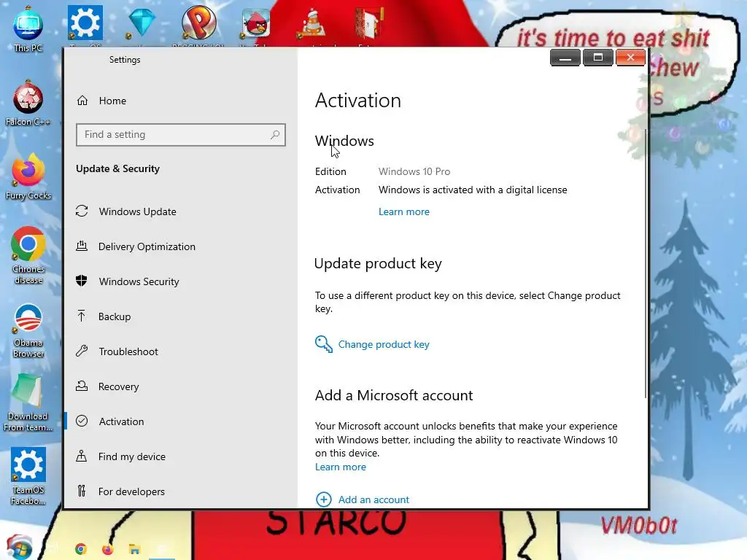Image resolution: width=747 pixels, height=560 pixels.
Task: Open Chrome from the taskbar
Action: pos(80,549)
